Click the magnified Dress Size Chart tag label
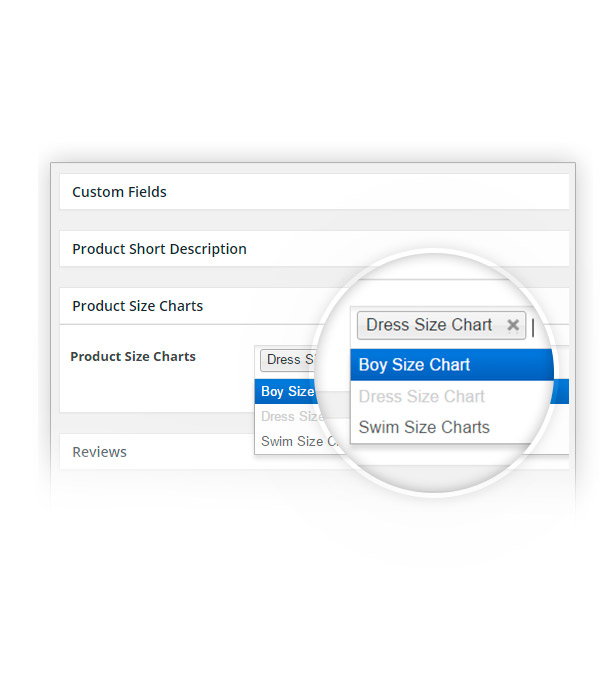The image size is (600, 697). [x=429, y=325]
